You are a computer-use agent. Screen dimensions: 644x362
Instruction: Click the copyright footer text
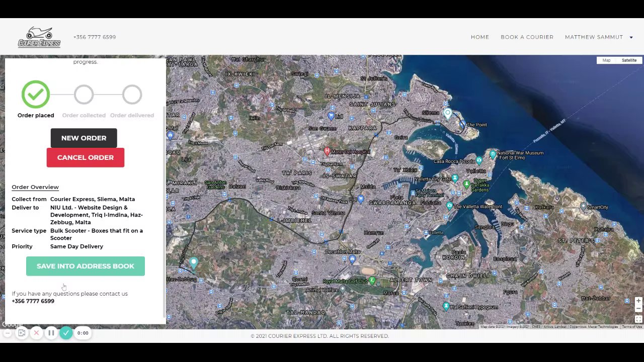(319, 336)
